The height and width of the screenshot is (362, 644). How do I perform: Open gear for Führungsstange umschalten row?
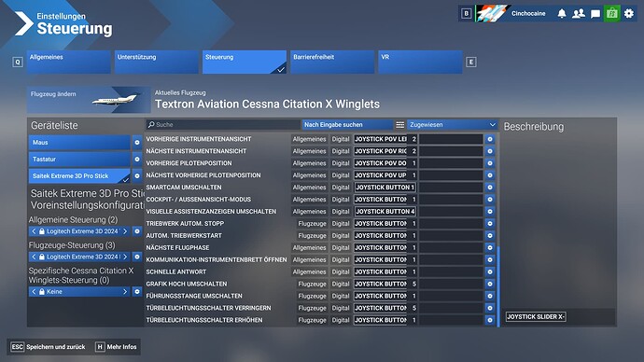pyautogui.click(x=490, y=296)
